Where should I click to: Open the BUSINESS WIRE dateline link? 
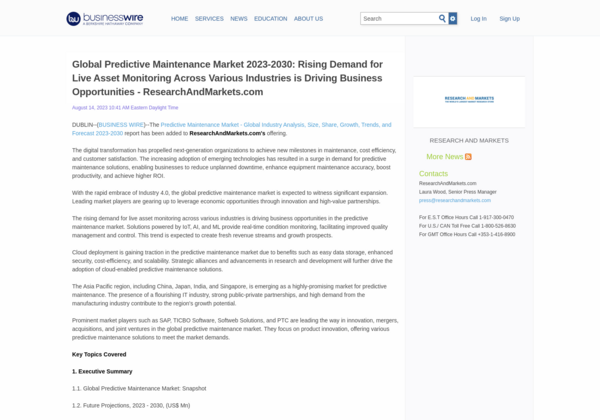click(121, 125)
